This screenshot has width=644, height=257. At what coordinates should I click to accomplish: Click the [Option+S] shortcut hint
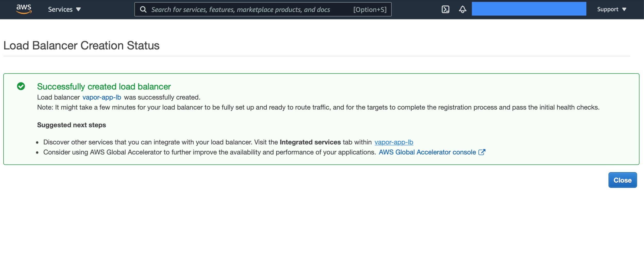tap(370, 10)
